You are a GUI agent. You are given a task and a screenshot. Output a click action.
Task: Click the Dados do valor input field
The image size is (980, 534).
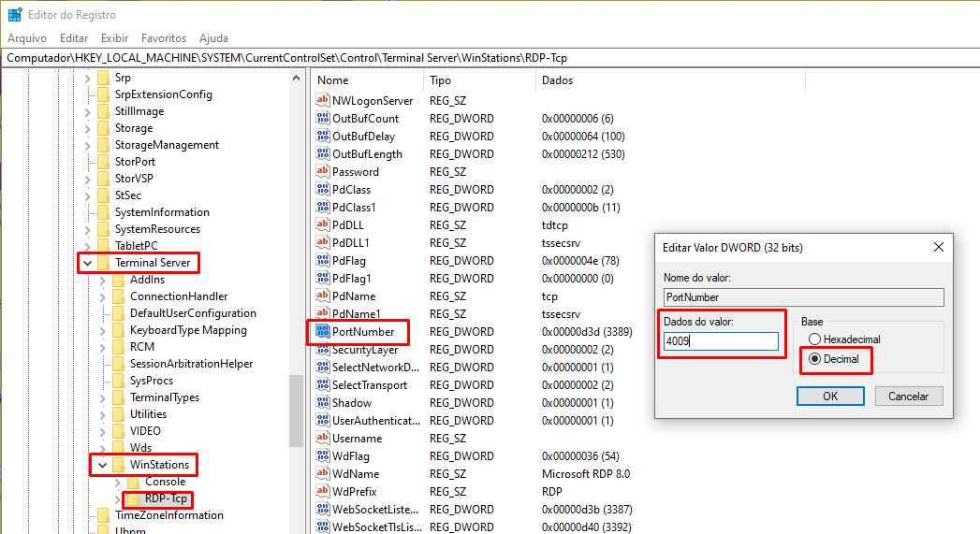point(721,341)
